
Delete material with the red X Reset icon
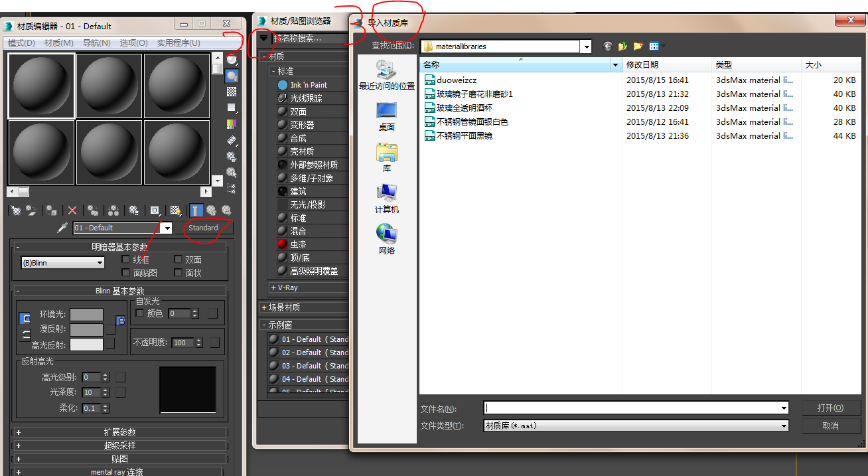point(72,210)
